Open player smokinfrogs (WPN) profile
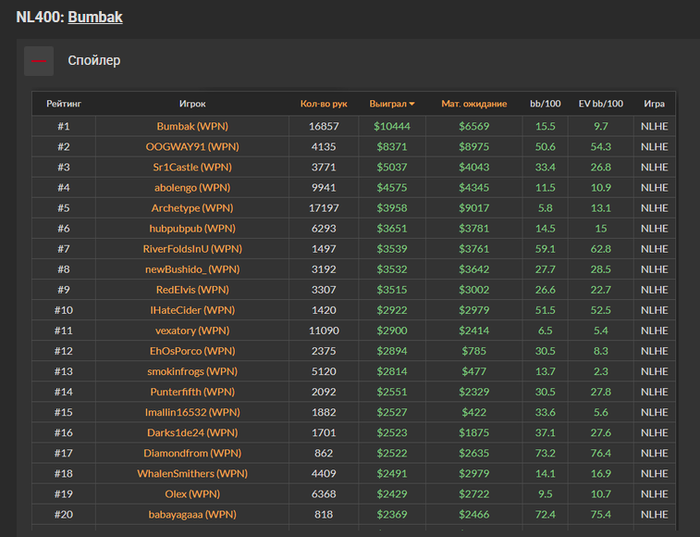The image size is (700, 537). click(192, 372)
